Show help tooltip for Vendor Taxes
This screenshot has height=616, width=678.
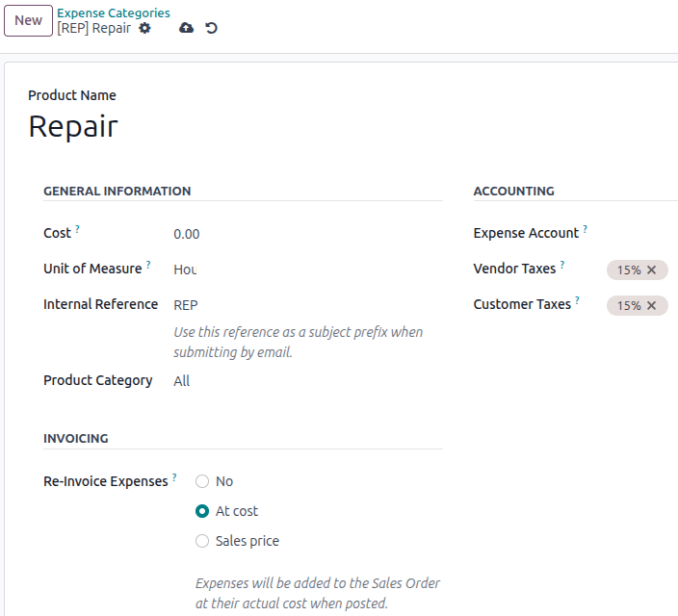(562, 265)
